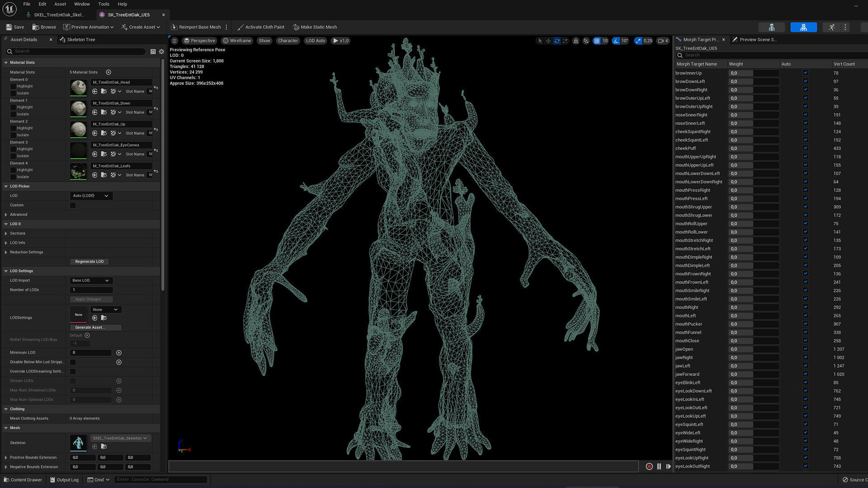
Task: Open Content Drawer
Action: pyautogui.click(x=23, y=480)
